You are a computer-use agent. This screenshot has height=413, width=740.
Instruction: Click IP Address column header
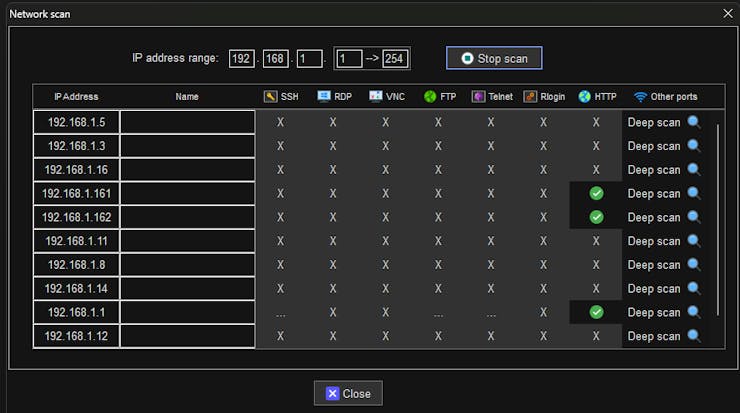[76, 97]
